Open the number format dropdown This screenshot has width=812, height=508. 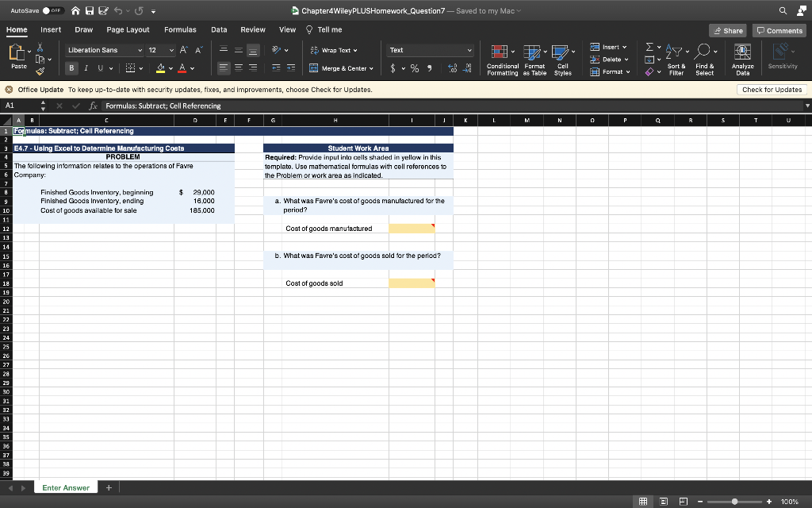(x=469, y=50)
